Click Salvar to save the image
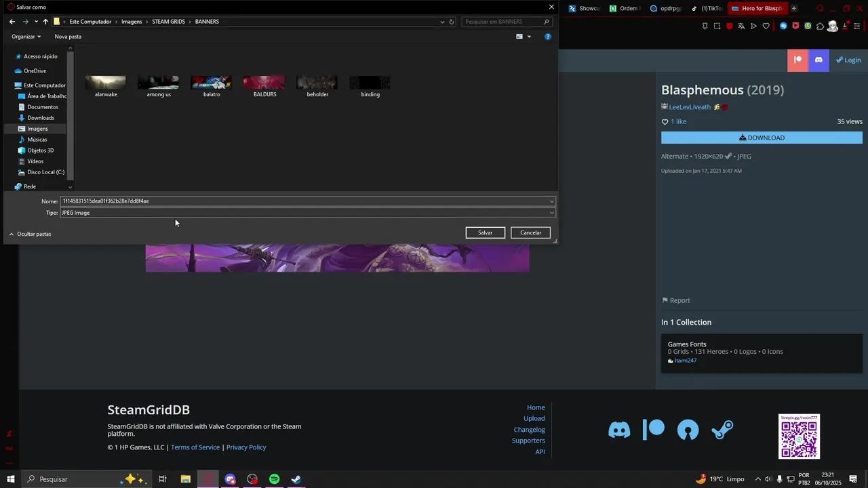The width and height of the screenshot is (868, 488). [x=486, y=233]
